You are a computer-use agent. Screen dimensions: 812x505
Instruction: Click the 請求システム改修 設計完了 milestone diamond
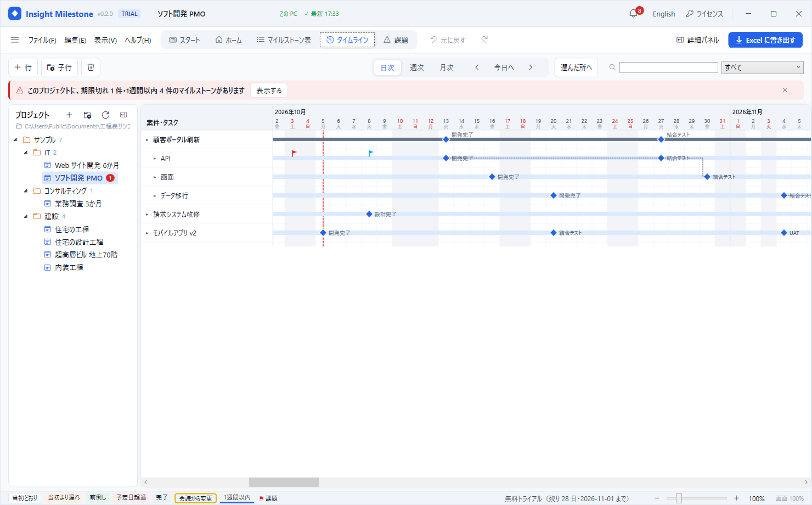click(369, 214)
